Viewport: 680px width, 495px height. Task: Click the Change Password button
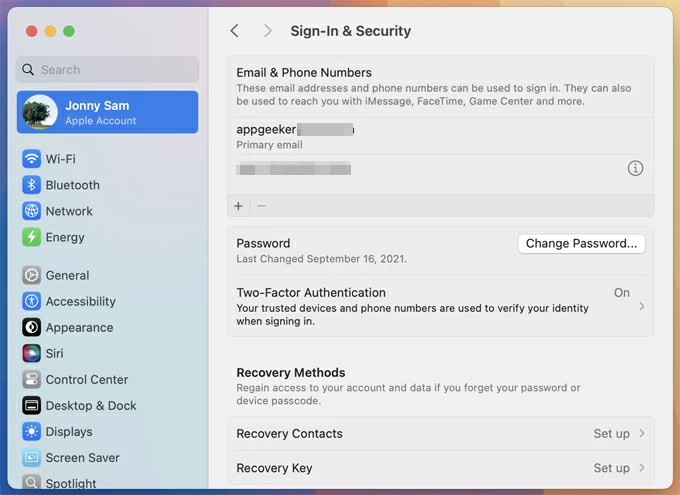[x=581, y=243]
